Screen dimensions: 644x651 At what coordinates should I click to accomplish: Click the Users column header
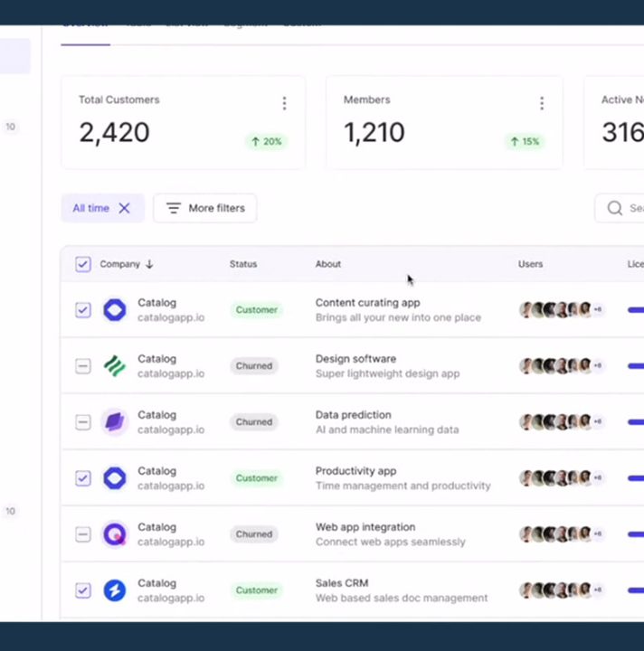tap(530, 264)
